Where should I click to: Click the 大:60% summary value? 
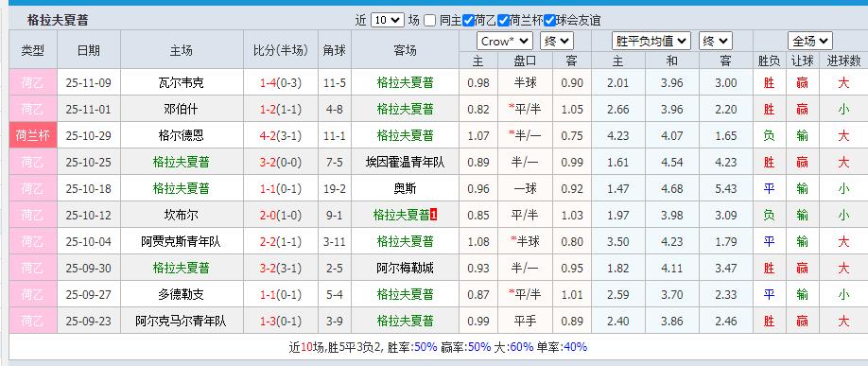click(513, 347)
